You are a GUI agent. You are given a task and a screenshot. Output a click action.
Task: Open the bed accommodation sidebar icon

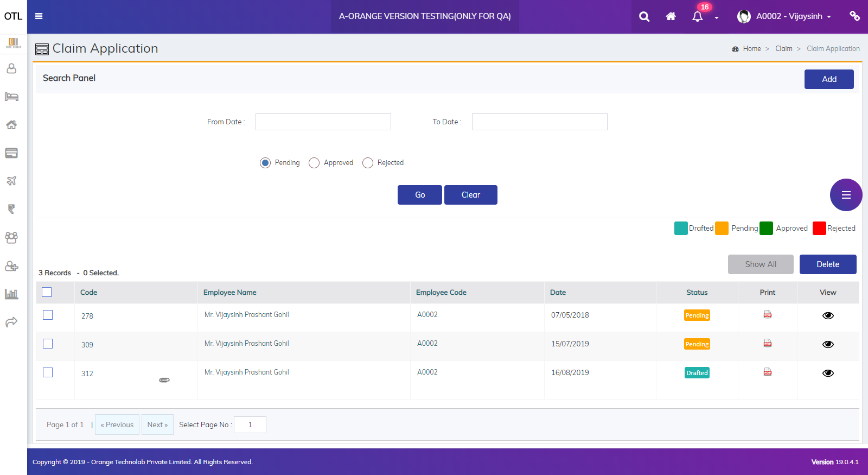(x=11, y=97)
